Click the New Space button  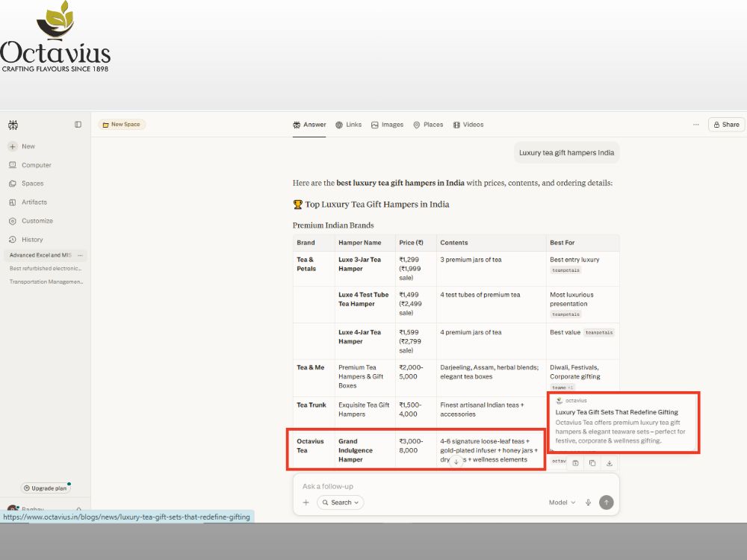tap(122, 124)
